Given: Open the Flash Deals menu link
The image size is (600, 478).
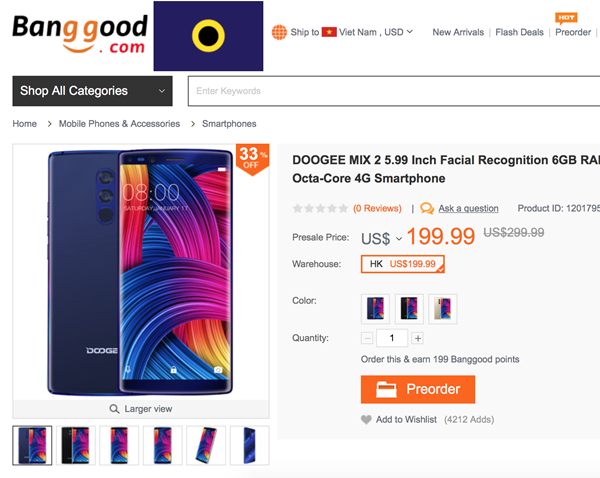Looking at the screenshot, I should [519, 32].
